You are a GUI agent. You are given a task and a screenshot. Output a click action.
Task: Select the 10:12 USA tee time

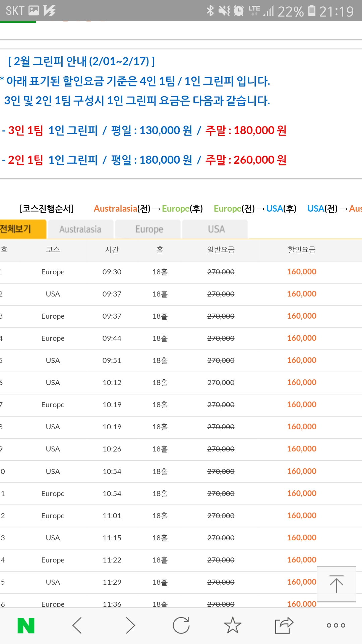click(x=112, y=383)
